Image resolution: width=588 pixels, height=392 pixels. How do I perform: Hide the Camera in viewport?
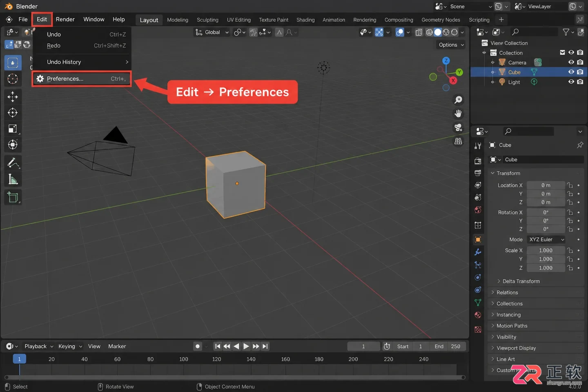pyautogui.click(x=571, y=62)
